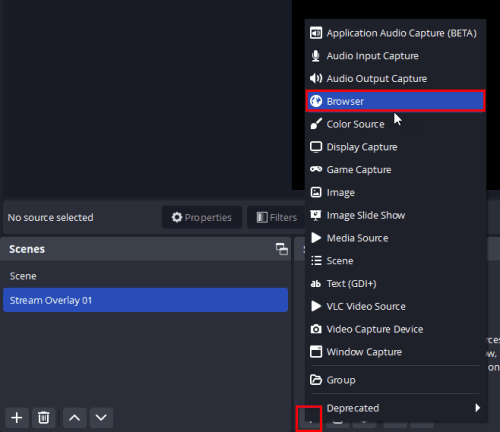500x432 pixels.
Task: Add a Text (GDI+) source
Action: tap(395, 283)
